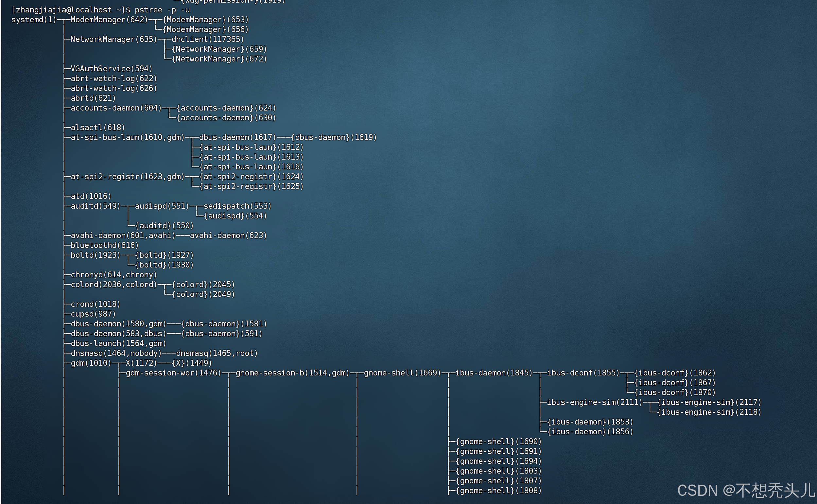817x504 pixels.
Task: Click sedispatch(553) in the tree
Action: [x=237, y=206]
